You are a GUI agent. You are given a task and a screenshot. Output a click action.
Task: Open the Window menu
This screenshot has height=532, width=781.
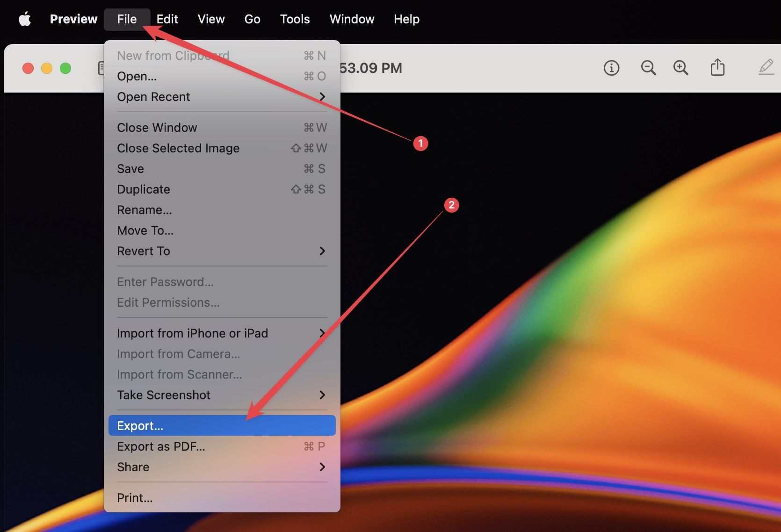click(x=352, y=19)
